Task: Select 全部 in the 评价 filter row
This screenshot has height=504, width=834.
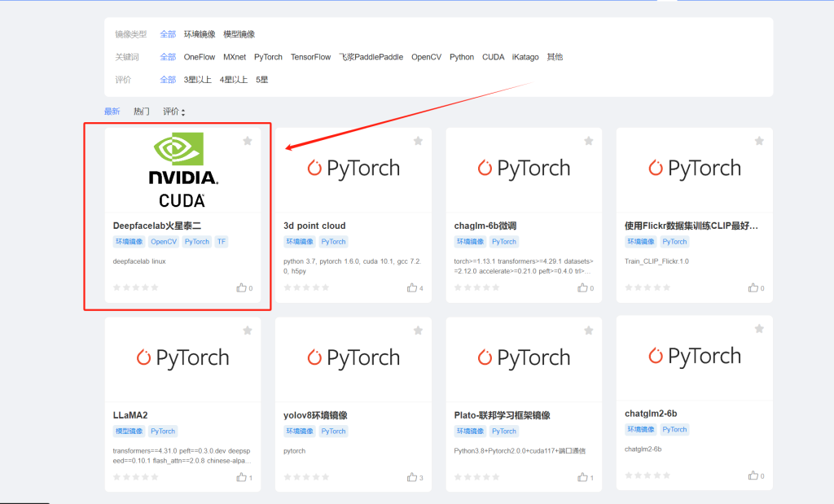Action: tap(168, 80)
